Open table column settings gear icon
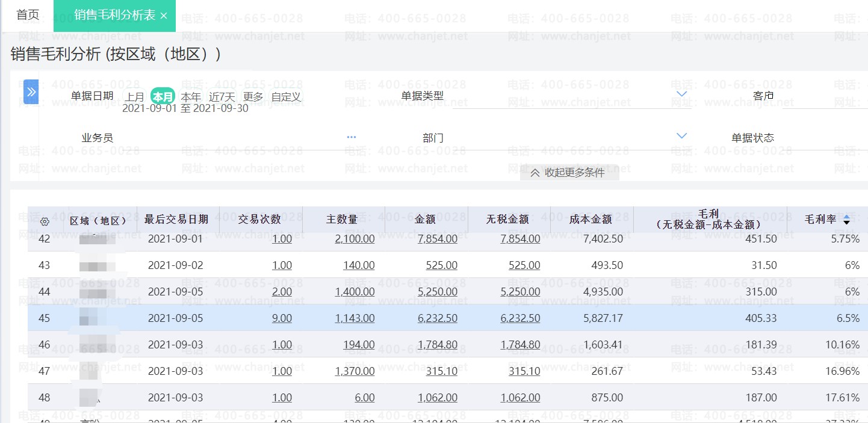 (x=45, y=221)
